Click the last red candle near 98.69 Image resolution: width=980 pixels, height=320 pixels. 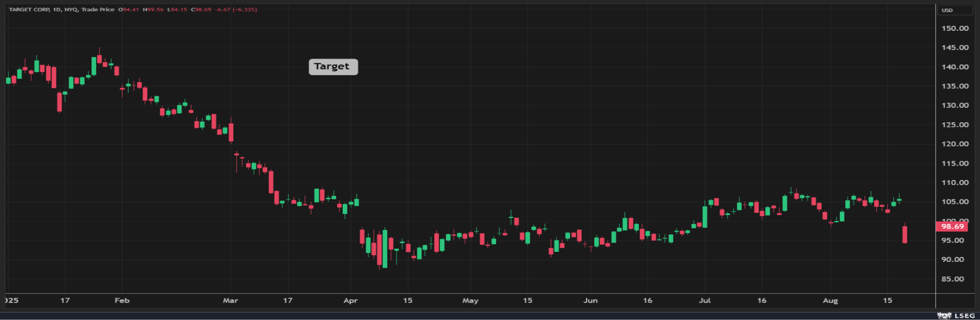(x=905, y=234)
